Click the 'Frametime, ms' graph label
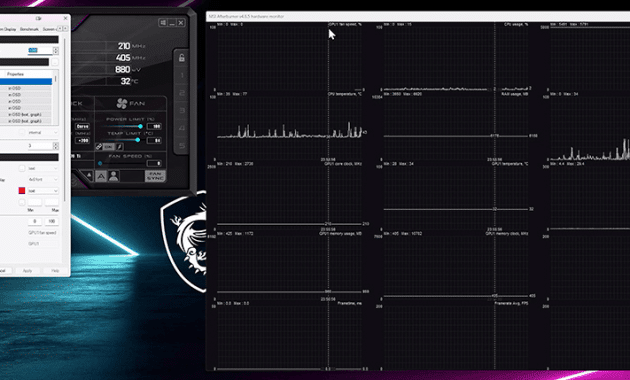 pos(350,303)
